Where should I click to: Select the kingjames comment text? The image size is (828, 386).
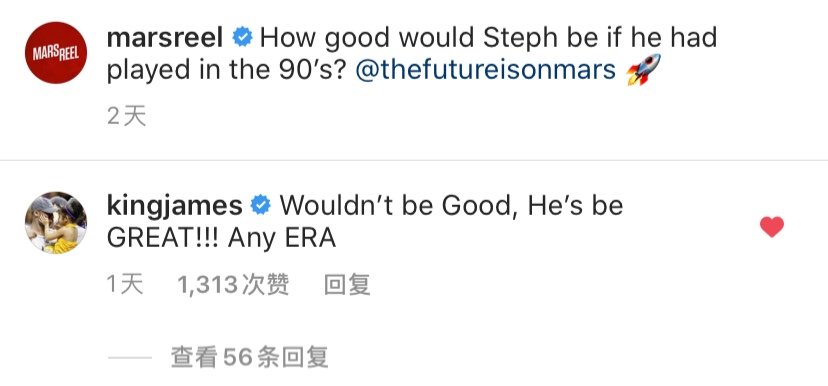click(x=365, y=222)
